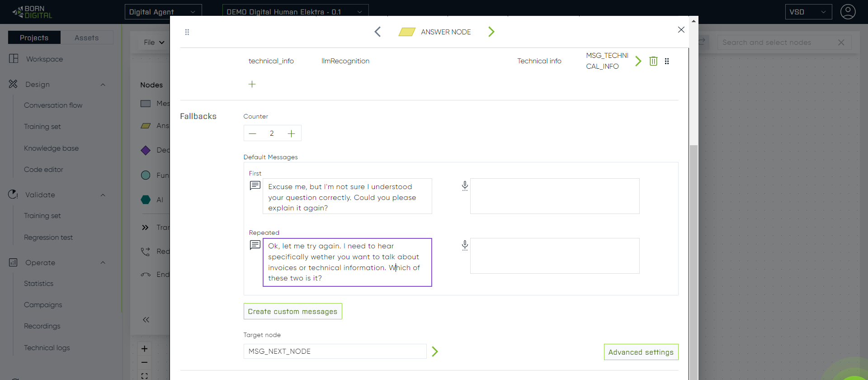
Task: Click the MSG_NEXT_NODE target node field
Action: (x=335, y=351)
